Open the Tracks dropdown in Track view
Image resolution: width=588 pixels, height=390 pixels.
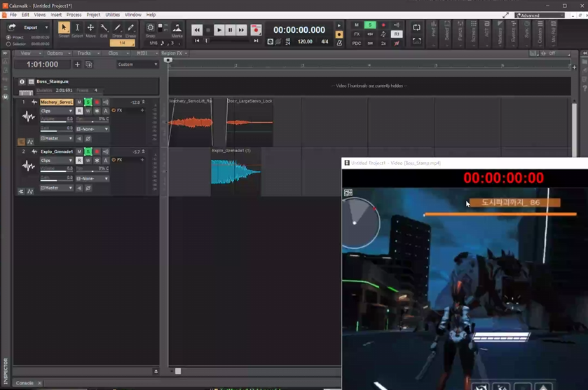click(88, 53)
